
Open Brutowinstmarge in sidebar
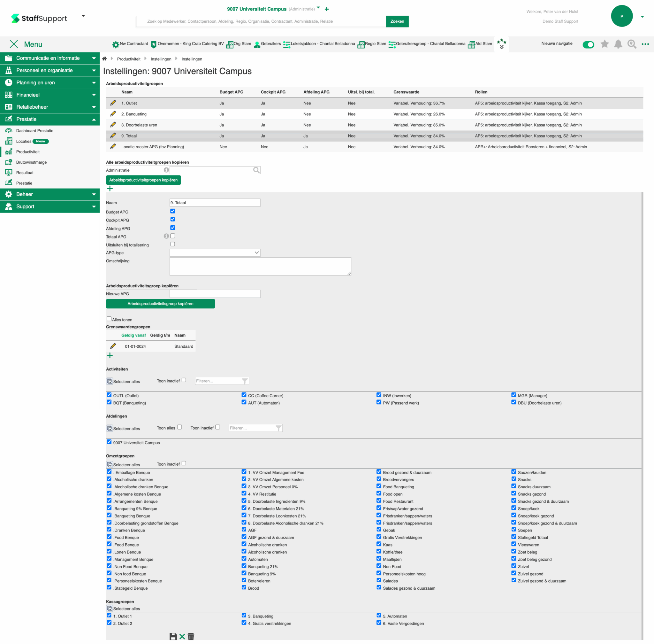pos(31,162)
